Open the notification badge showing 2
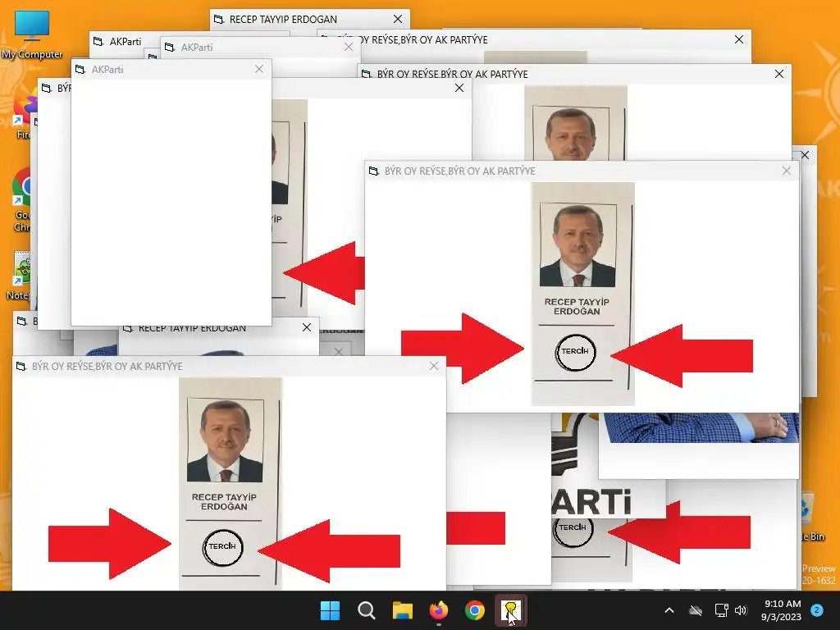This screenshot has width=840, height=630. pyautogui.click(x=817, y=610)
